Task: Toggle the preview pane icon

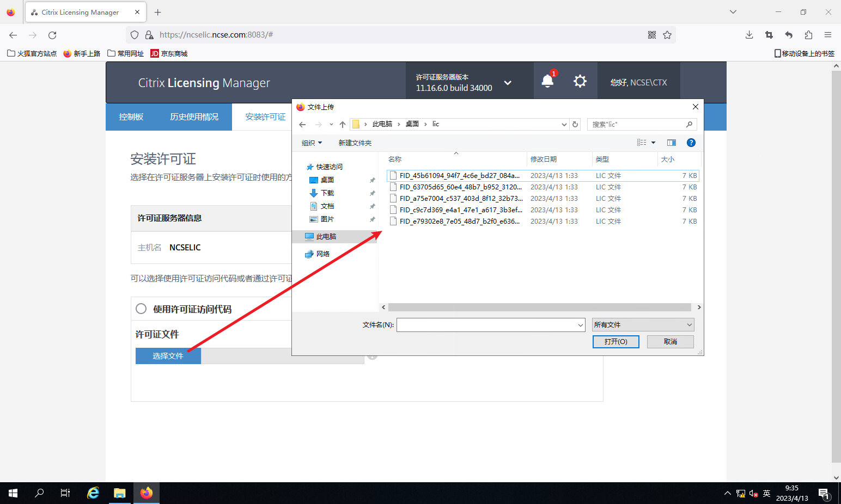Action: 671,143
